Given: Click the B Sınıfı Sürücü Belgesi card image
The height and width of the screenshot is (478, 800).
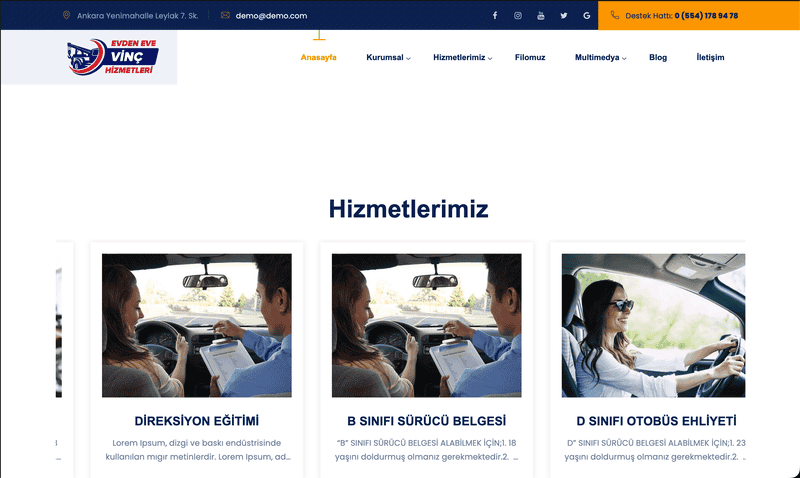Looking at the screenshot, I should [x=427, y=325].
